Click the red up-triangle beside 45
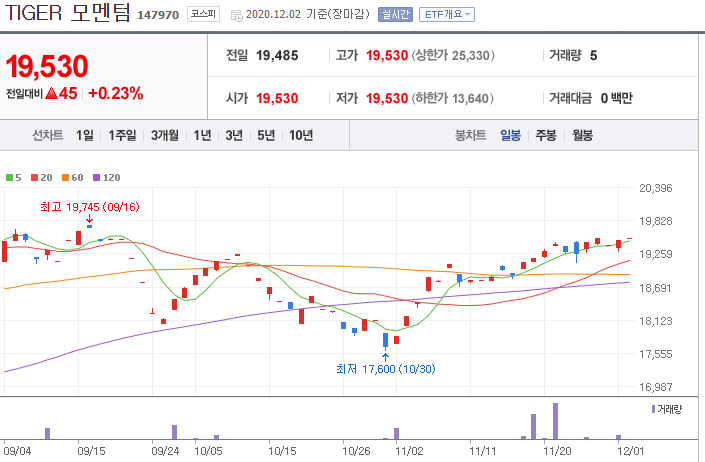 [x=52, y=93]
